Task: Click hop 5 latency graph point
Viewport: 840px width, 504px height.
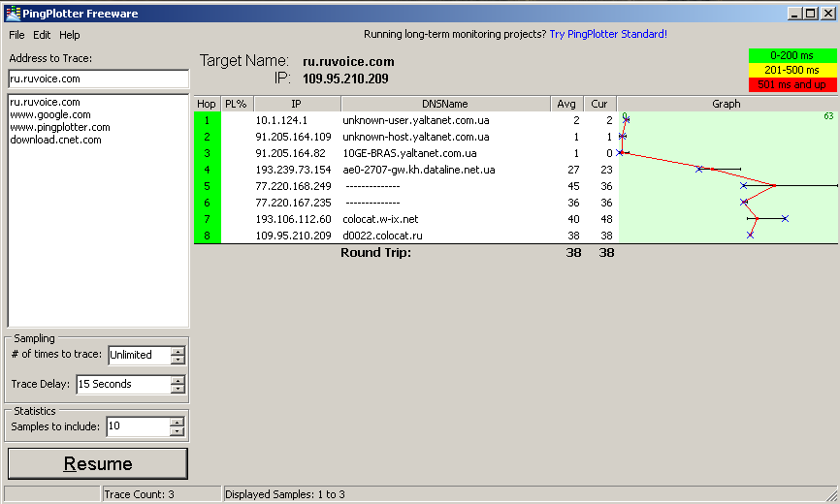Action: point(775,186)
